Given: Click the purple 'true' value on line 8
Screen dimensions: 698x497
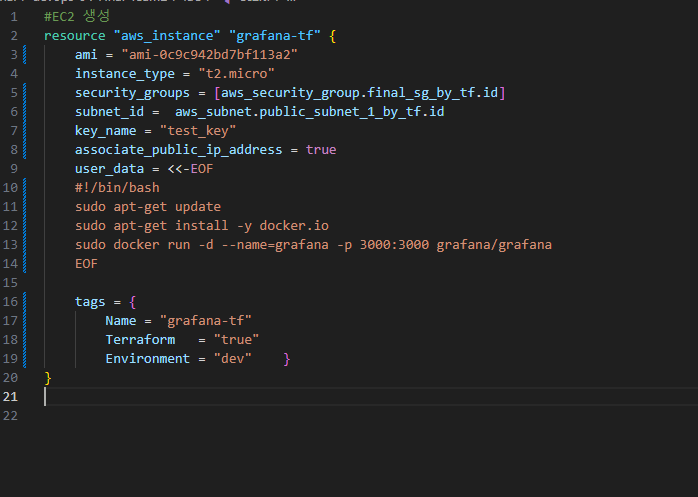Looking at the screenshot, I should (321, 150).
